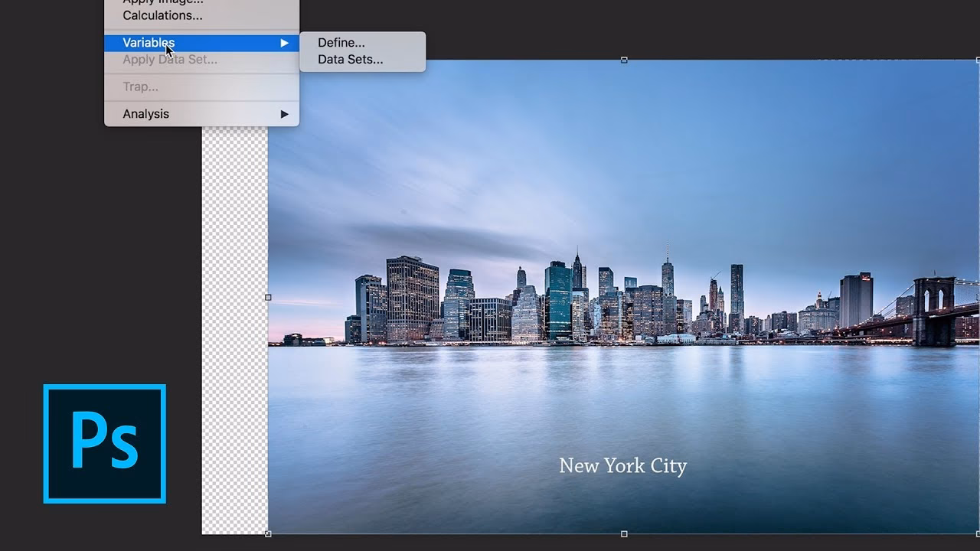Click the grayed-out Apply Data Set entry
The image size is (980, 551).
tap(169, 60)
